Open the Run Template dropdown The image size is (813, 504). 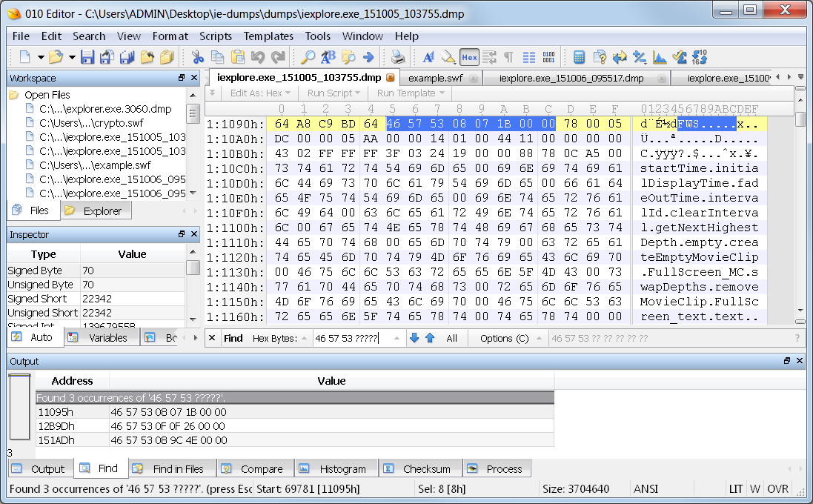click(411, 93)
